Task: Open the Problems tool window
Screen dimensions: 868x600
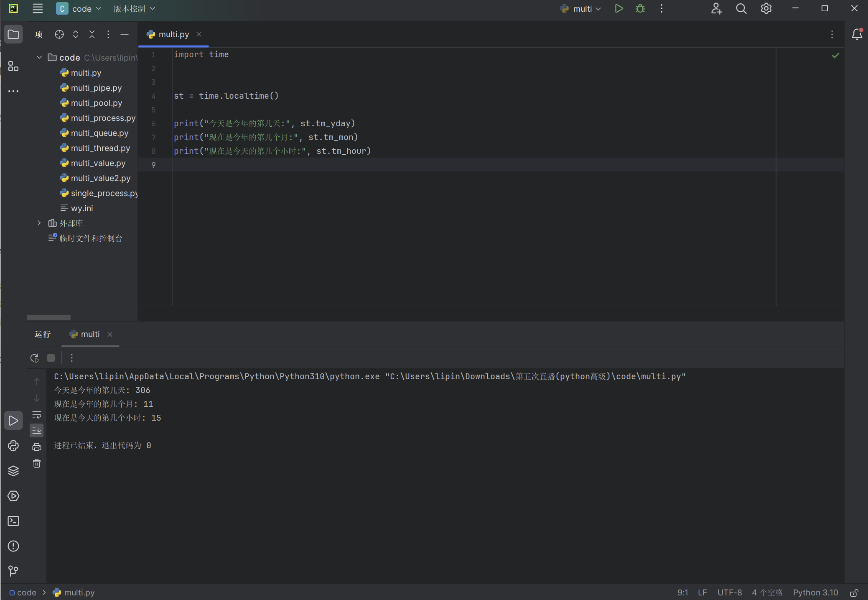Action: click(13, 546)
